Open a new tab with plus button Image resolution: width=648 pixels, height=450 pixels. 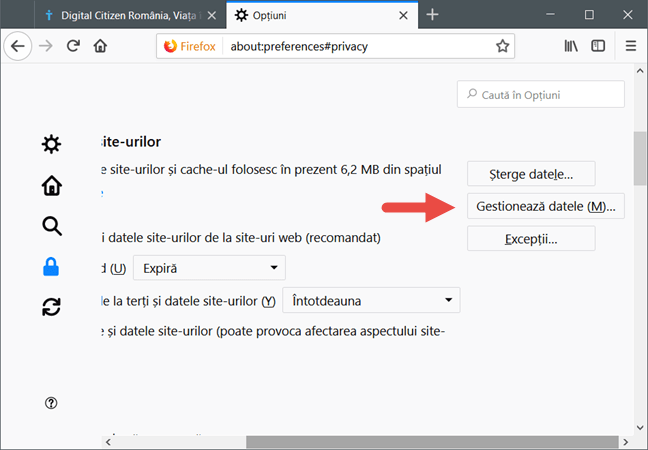[x=432, y=15]
